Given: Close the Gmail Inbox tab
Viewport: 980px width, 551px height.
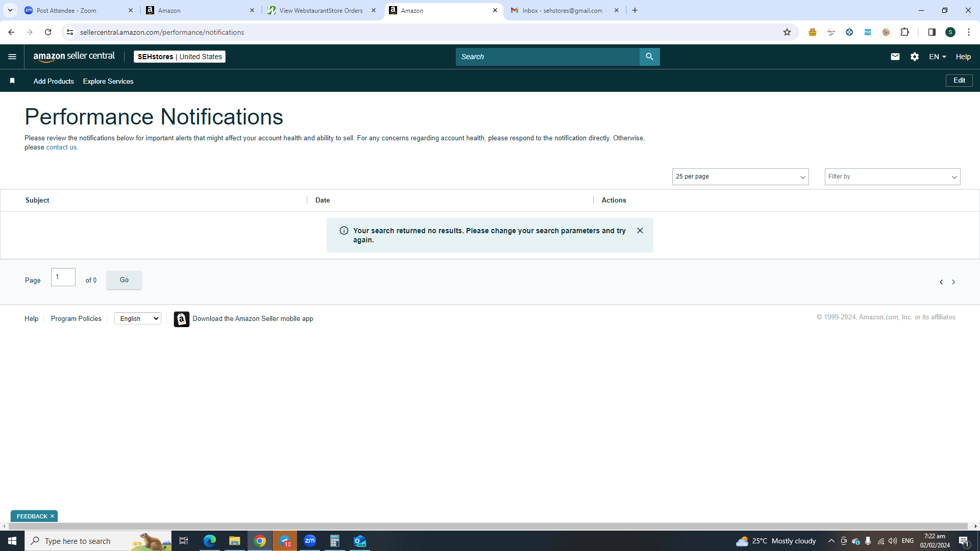Looking at the screenshot, I should 617,10.
